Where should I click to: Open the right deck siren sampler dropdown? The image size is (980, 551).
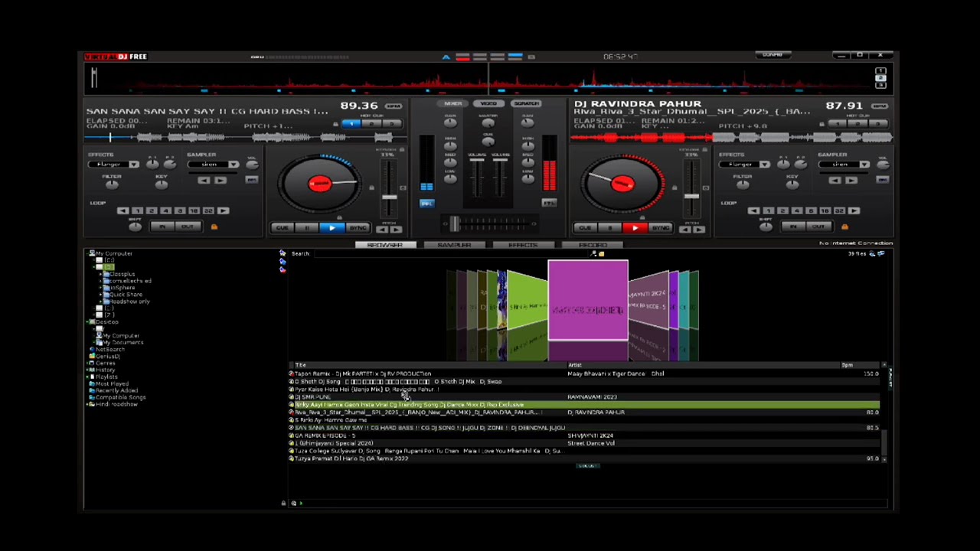pyautogui.click(x=864, y=165)
